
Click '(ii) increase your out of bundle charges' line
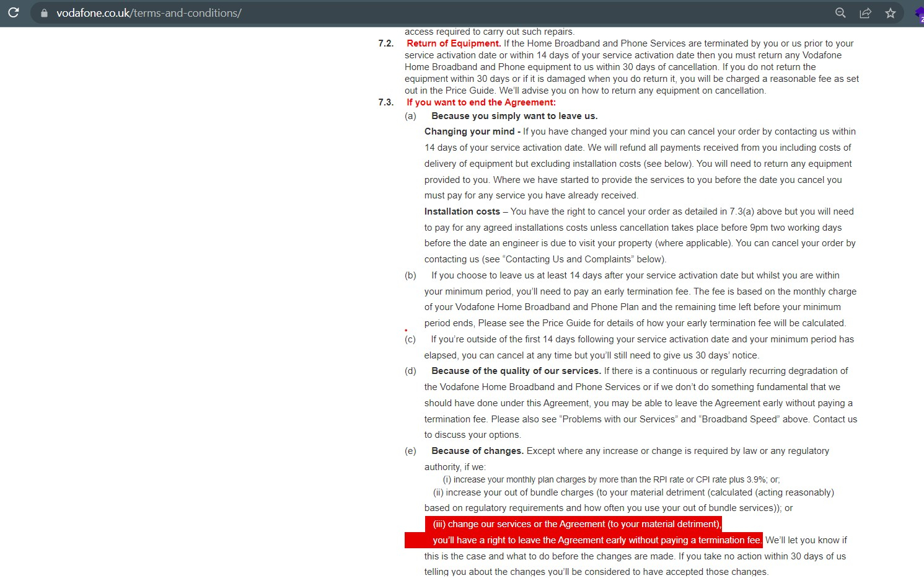[x=633, y=492]
